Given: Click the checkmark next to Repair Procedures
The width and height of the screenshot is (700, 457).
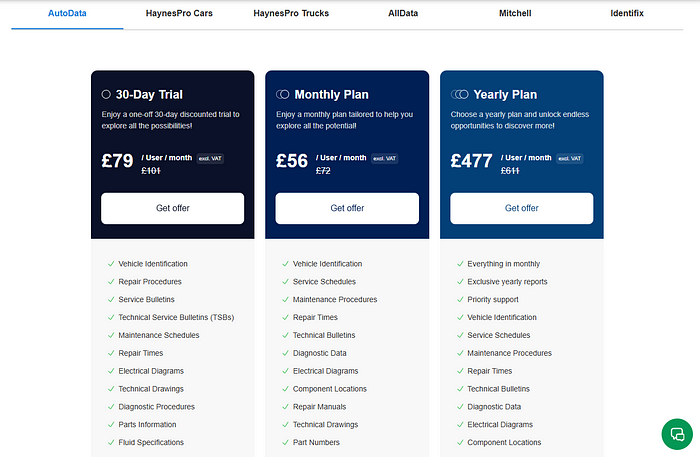Looking at the screenshot, I should (x=111, y=282).
